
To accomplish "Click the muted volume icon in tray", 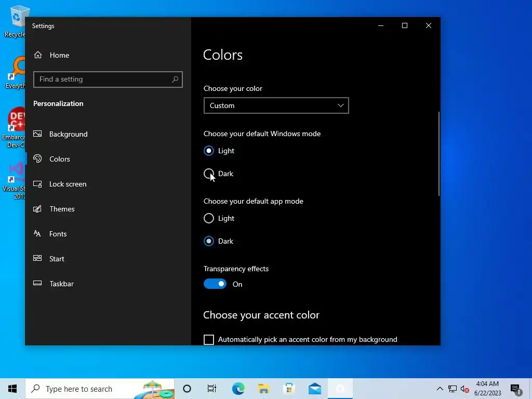I will 465,389.
